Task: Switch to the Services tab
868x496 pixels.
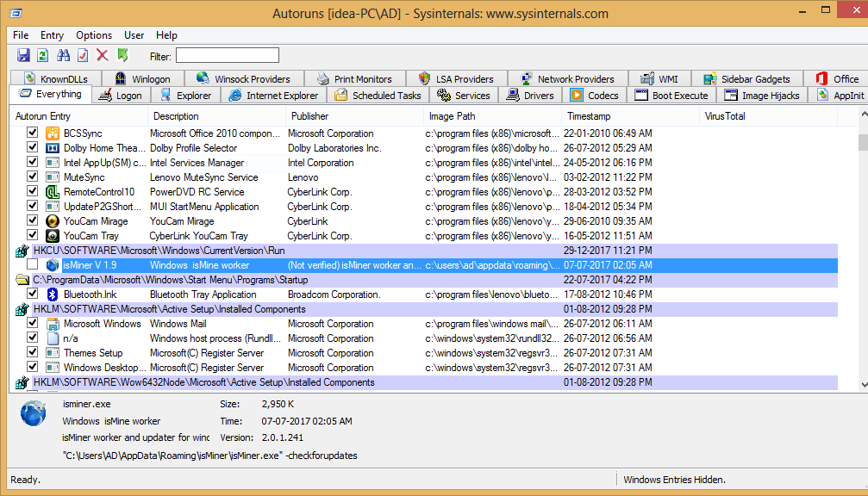Action: [x=464, y=95]
